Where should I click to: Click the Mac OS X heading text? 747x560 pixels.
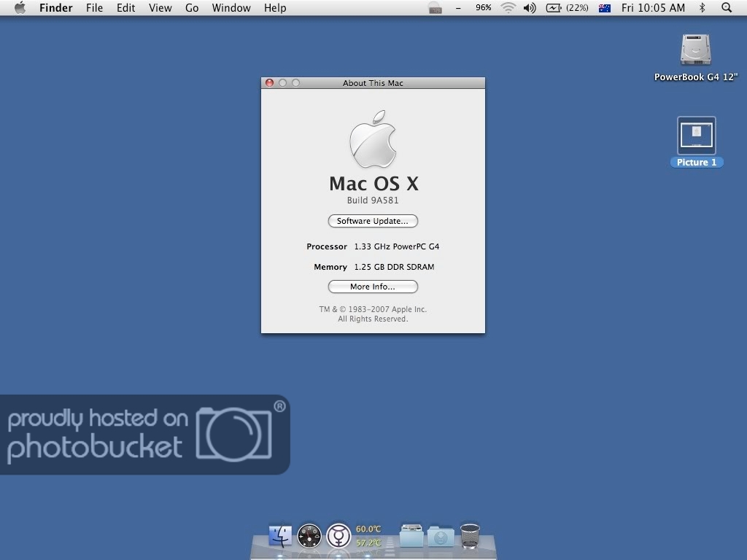[x=373, y=184]
